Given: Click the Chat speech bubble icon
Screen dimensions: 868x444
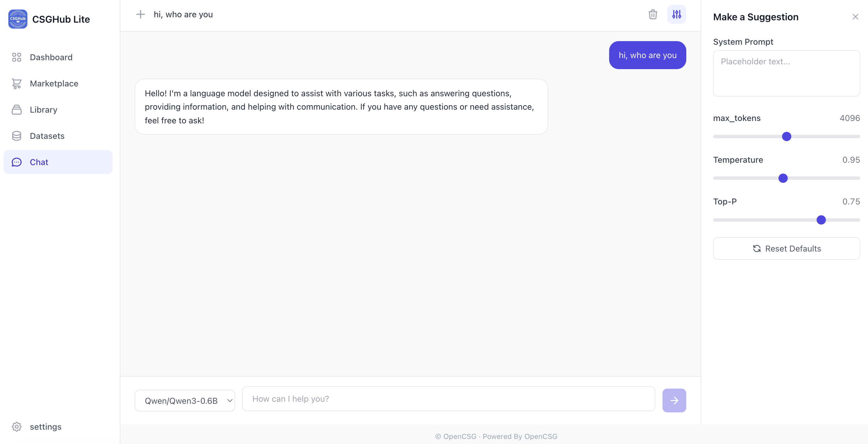Looking at the screenshot, I should pyautogui.click(x=16, y=162).
